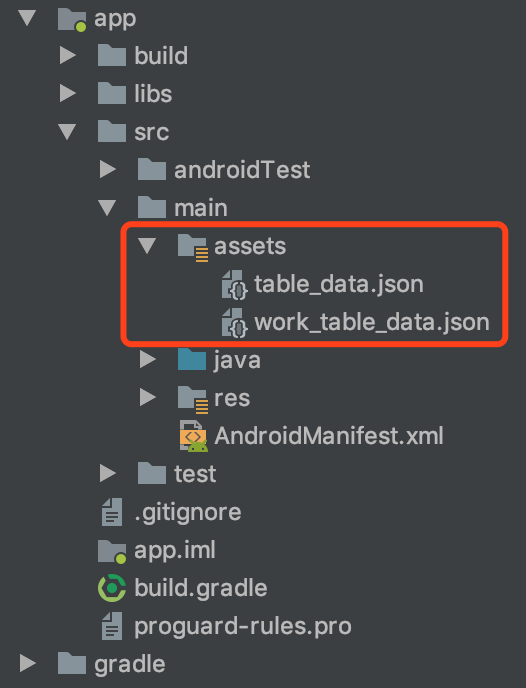Click the work_table_data.json file icon

(x=235, y=323)
